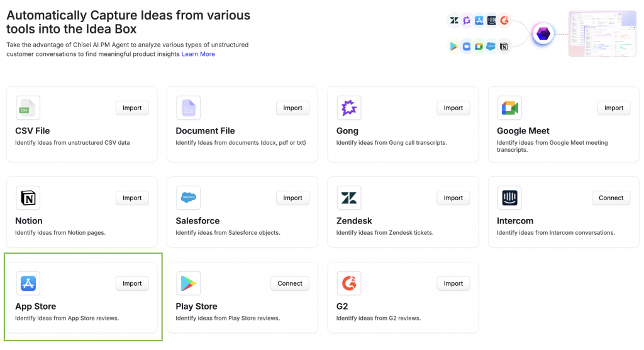Open the Learn More link

coord(198,54)
